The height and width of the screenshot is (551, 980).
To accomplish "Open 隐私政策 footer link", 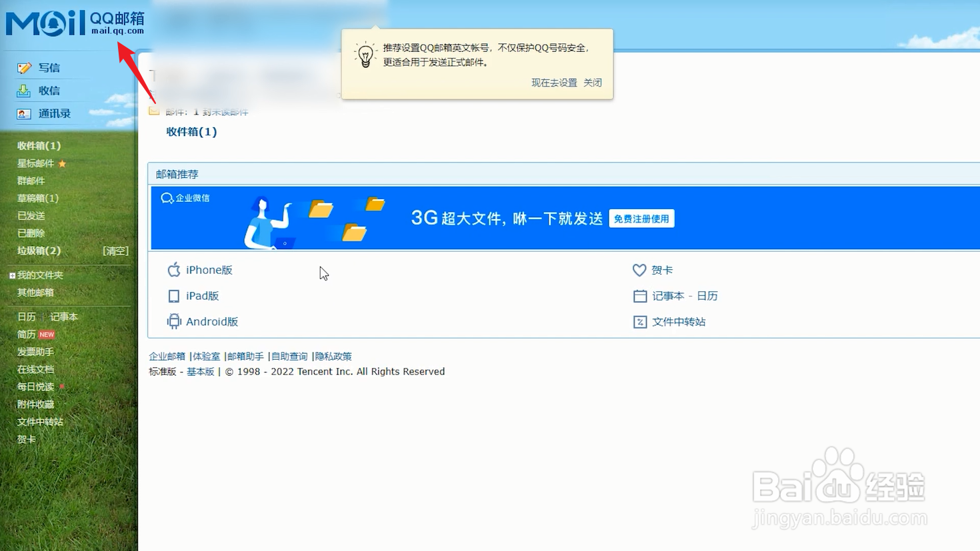I will (333, 356).
